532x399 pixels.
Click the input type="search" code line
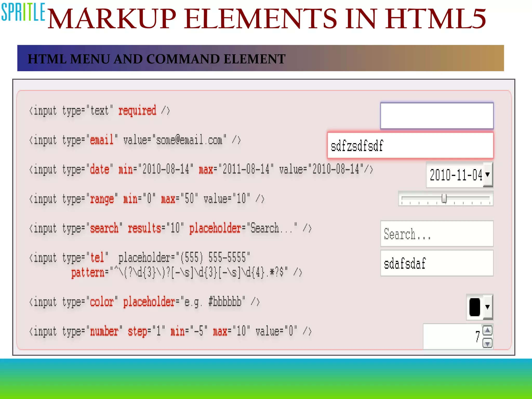coord(170,229)
